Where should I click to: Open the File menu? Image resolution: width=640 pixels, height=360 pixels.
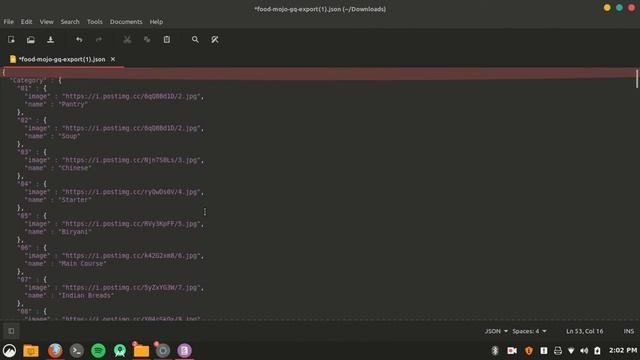(x=9, y=22)
